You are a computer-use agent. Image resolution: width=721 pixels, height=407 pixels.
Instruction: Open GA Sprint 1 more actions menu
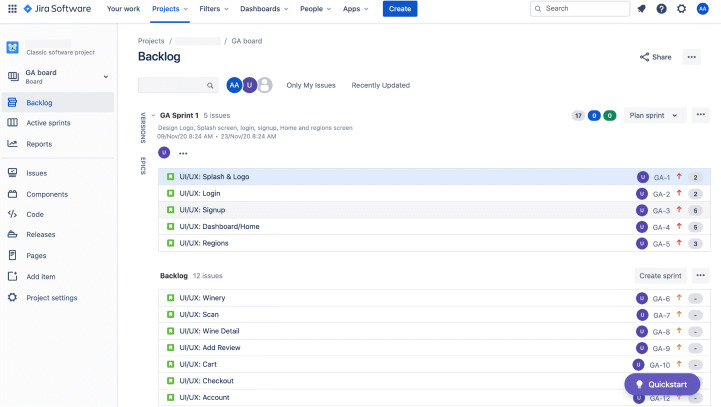coord(700,115)
